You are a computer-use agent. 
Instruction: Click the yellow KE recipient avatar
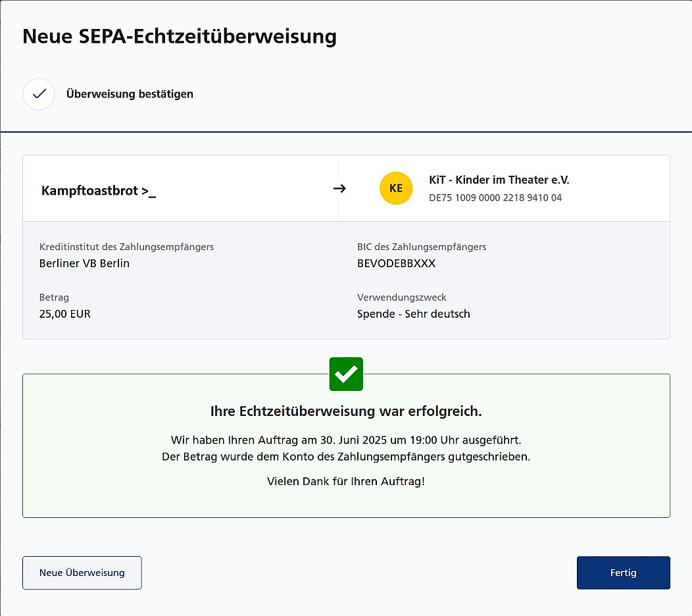click(x=396, y=188)
